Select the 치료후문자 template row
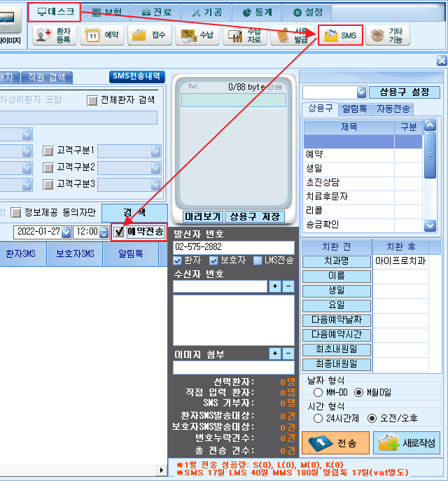 [363, 196]
